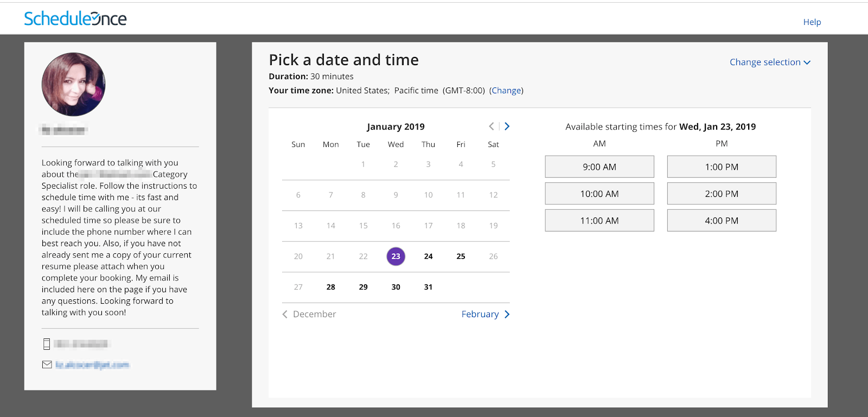Image resolution: width=868 pixels, height=417 pixels.
Task: Click the phone icon in the contact card
Action: [x=47, y=344]
